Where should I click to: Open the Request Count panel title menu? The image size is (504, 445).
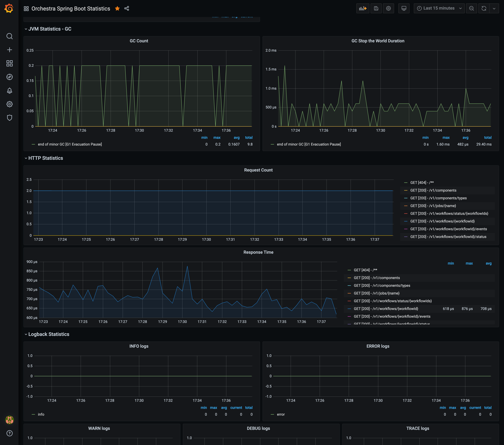(258, 170)
